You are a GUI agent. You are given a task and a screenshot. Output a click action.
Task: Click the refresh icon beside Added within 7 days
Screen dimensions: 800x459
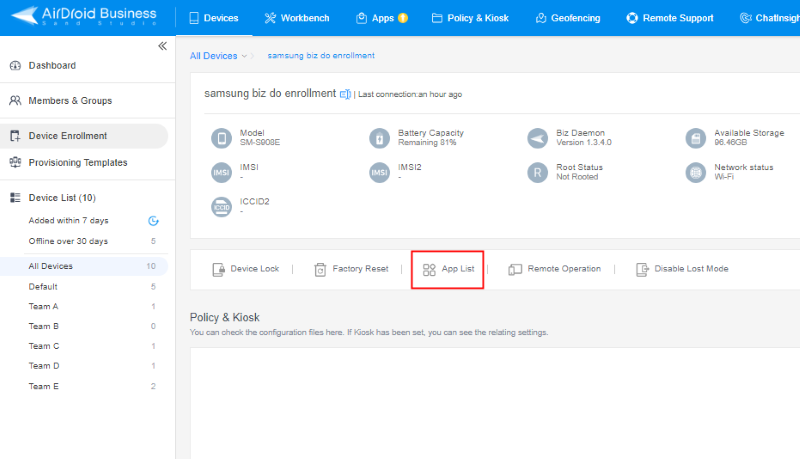[x=153, y=220]
